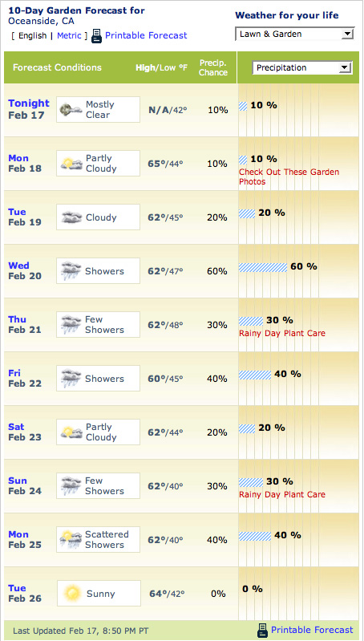Click the Mostly Clear moon icon for Tonight
Image resolution: width=364 pixels, height=641 pixels.
71,110
